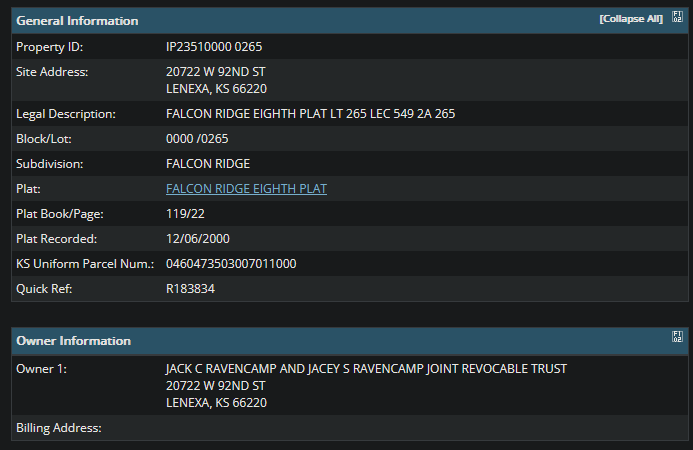
Task: Click the Legal Description text value
Action: pyautogui.click(x=310, y=114)
